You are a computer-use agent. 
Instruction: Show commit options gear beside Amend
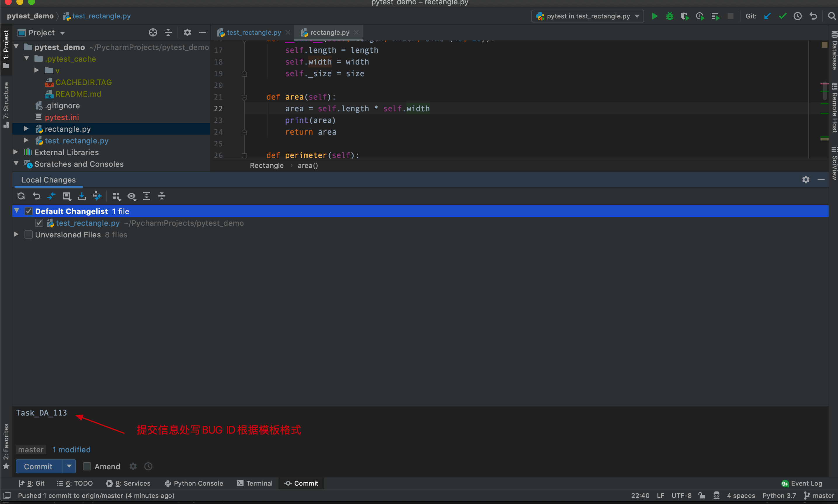coord(133,466)
